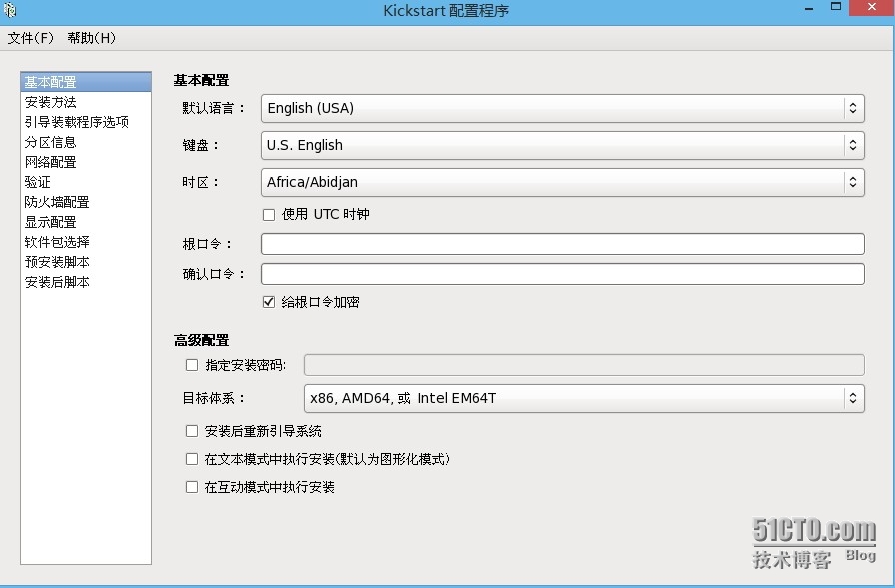Open the 帮助(H) menu
This screenshot has width=895, height=588.
coord(91,38)
